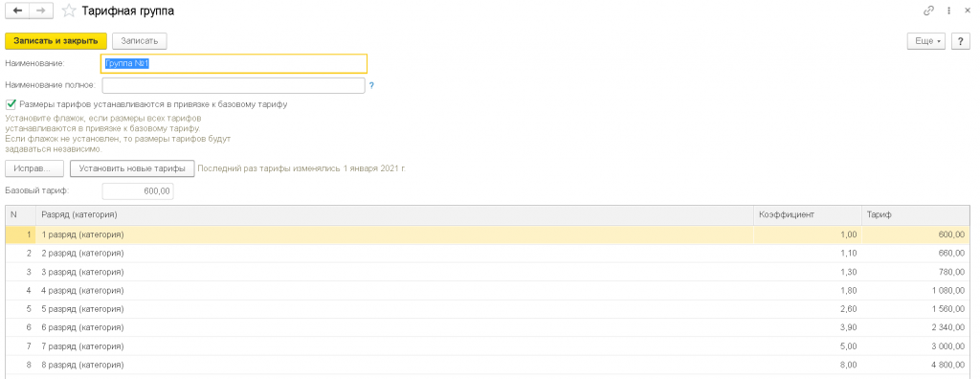Screen dimensions: 980x379
Task: Open the vertical three-dot options menu
Action: point(949,11)
